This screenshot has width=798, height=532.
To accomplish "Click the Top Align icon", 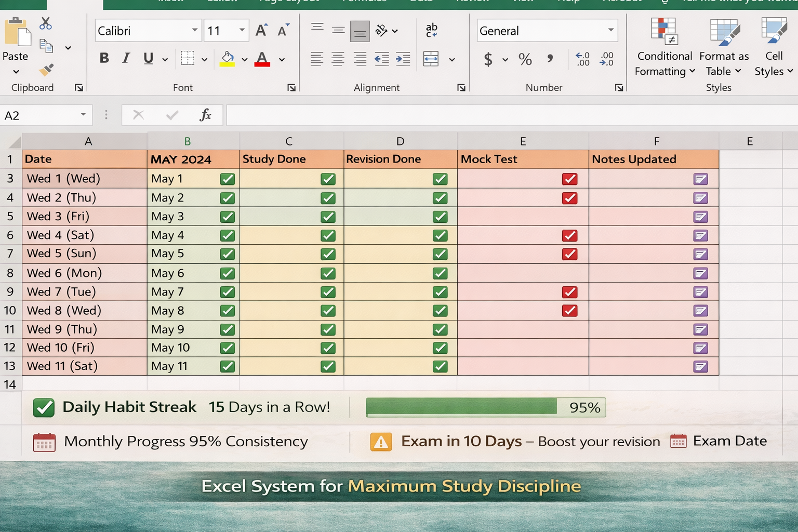I will [x=317, y=27].
